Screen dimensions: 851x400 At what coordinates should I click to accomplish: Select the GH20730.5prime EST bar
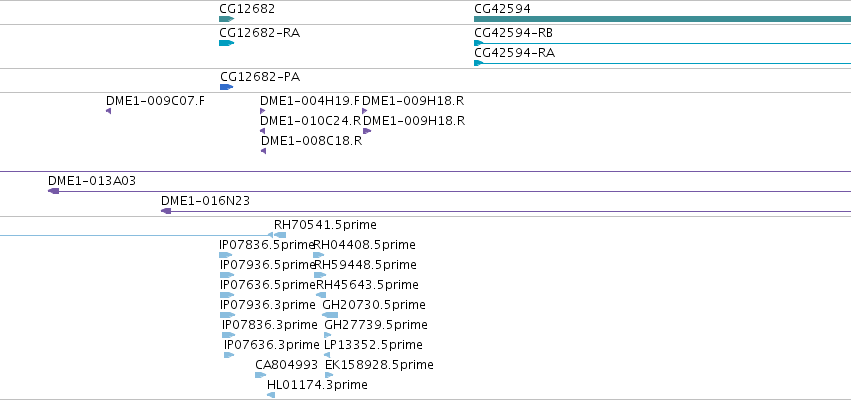pyautogui.click(x=330, y=315)
